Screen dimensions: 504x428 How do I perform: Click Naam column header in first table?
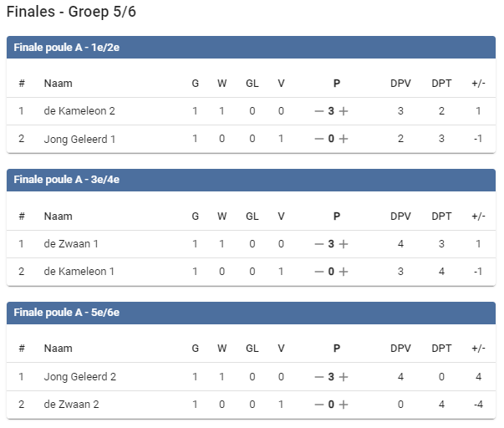(x=58, y=83)
